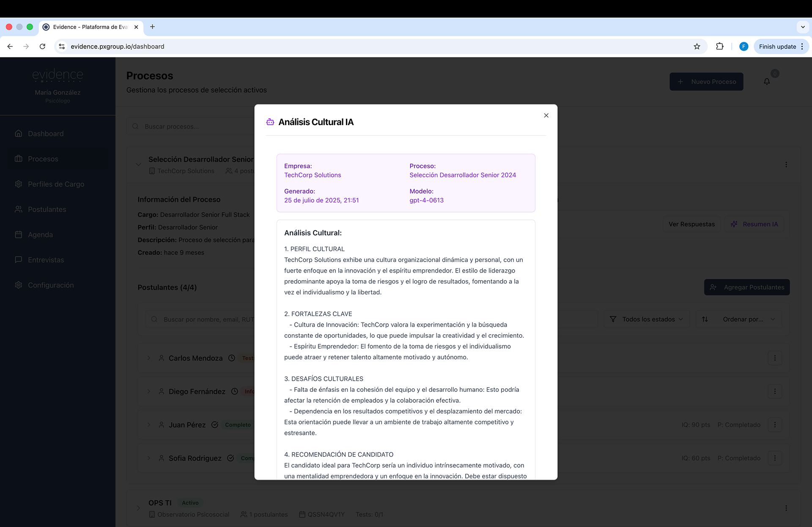
Task: Open the Entrevistas chat icon
Action: point(19,259)
